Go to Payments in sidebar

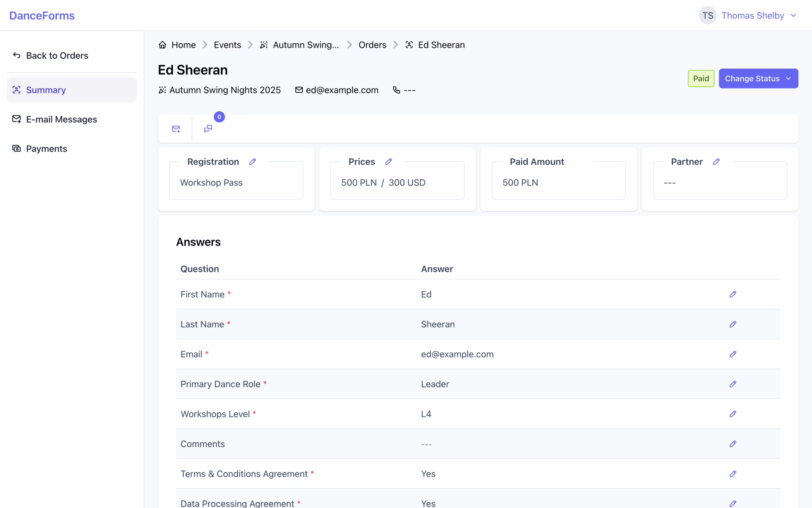pos(46,149)
